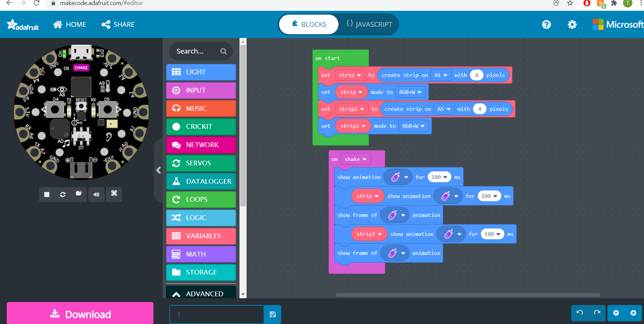Stop the board simulator

[x=47, y=195]
